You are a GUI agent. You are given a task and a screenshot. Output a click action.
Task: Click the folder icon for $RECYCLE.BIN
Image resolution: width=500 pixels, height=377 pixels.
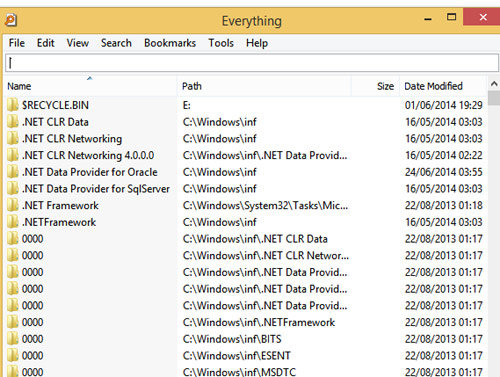coord(13,105)
